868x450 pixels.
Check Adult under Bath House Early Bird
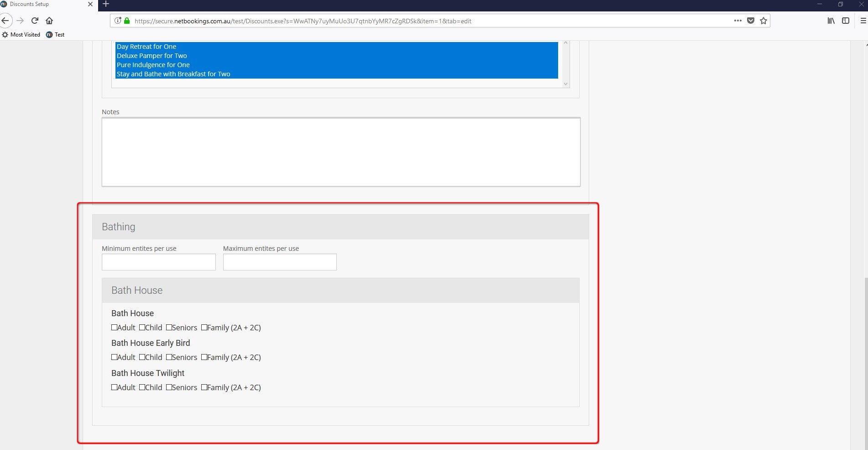coord(115,357)
